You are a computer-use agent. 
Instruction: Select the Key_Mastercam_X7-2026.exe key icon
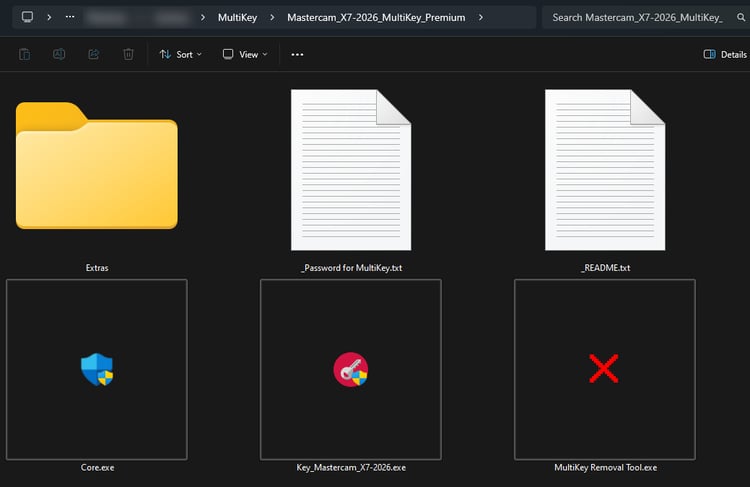tap(351, 369)
